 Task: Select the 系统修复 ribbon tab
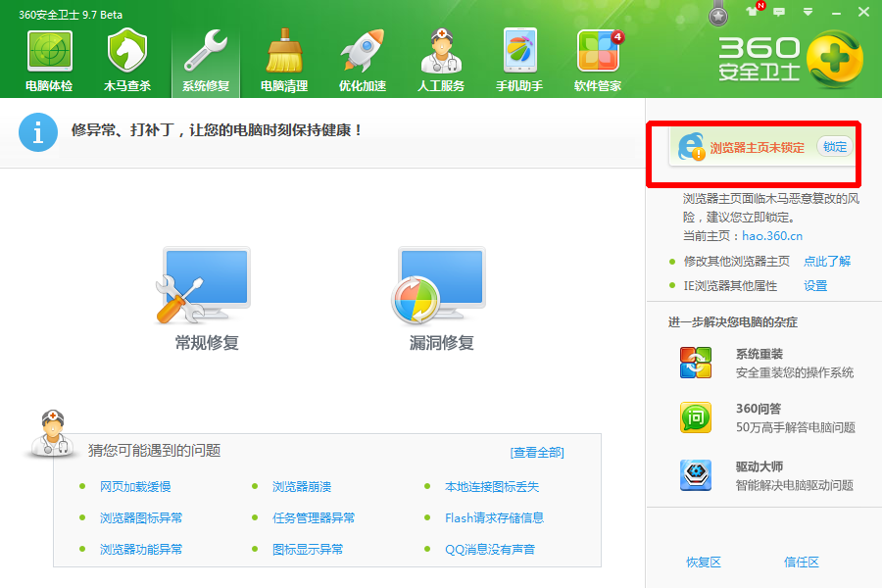[x=203, y=59]
